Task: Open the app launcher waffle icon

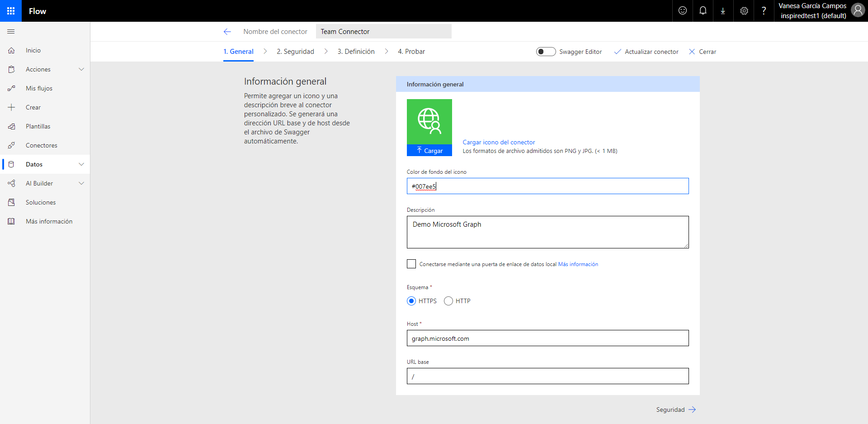Action: coord(11,11)
